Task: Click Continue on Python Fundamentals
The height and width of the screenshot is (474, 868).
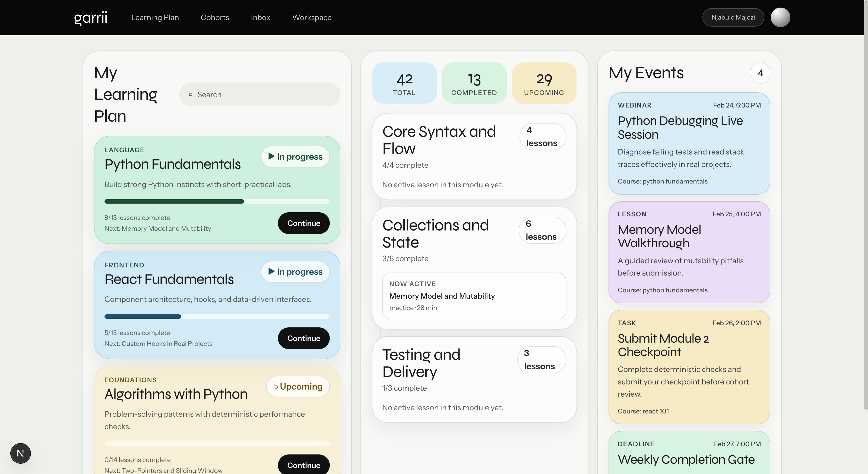Action: coord(303,223)
